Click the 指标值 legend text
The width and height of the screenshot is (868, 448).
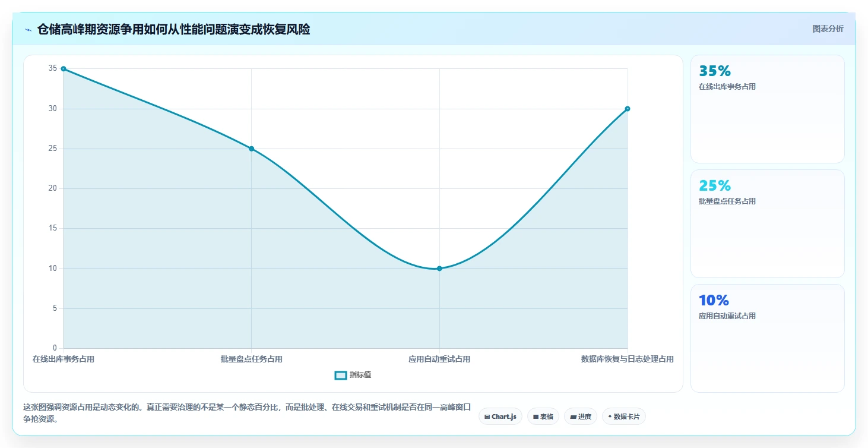click(x=360, y=375)
